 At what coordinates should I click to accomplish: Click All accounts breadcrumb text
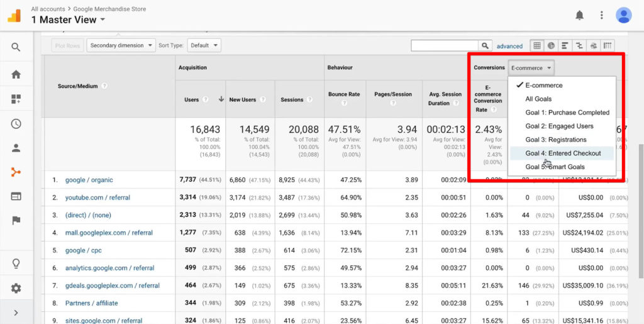pyautogui.click(x=48, y=9)
